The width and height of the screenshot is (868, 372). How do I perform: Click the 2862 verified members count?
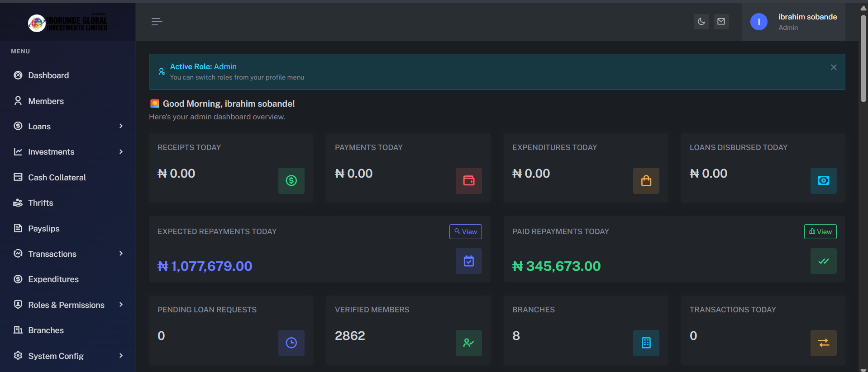[x=350, y=336]
